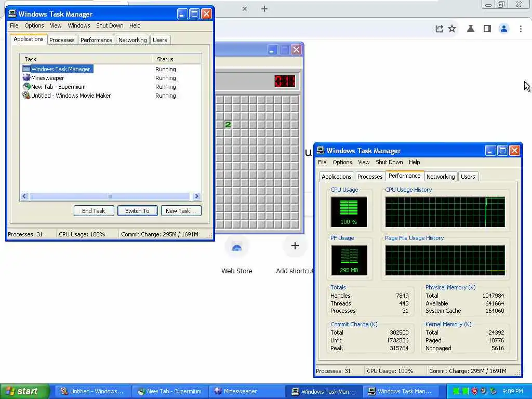
Task: Switch to Untitled - Windows Movie Maker taskbar button
Action: 94,391
